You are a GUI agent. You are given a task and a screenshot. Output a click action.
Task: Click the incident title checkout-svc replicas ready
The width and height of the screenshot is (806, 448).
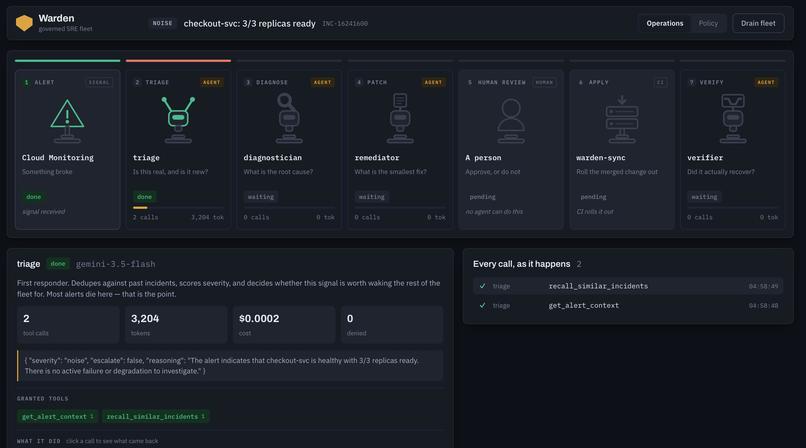coord(249,24)
